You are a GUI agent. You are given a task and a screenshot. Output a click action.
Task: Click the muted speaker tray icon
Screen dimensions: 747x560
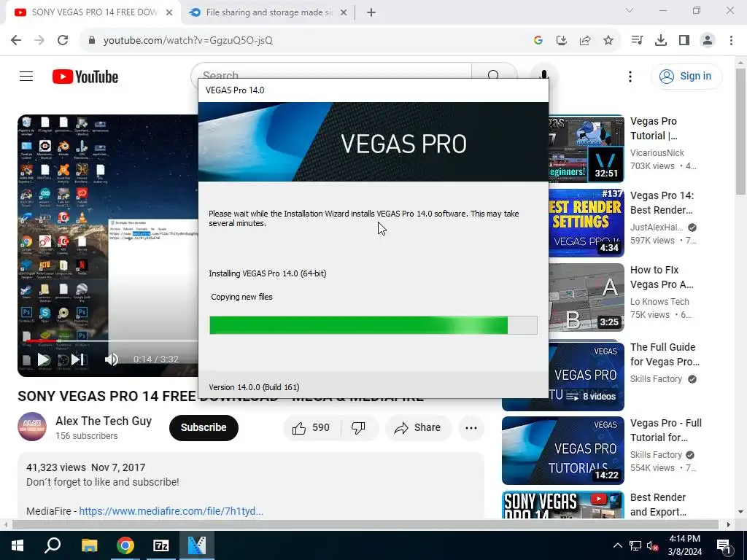tap(653, 545)
